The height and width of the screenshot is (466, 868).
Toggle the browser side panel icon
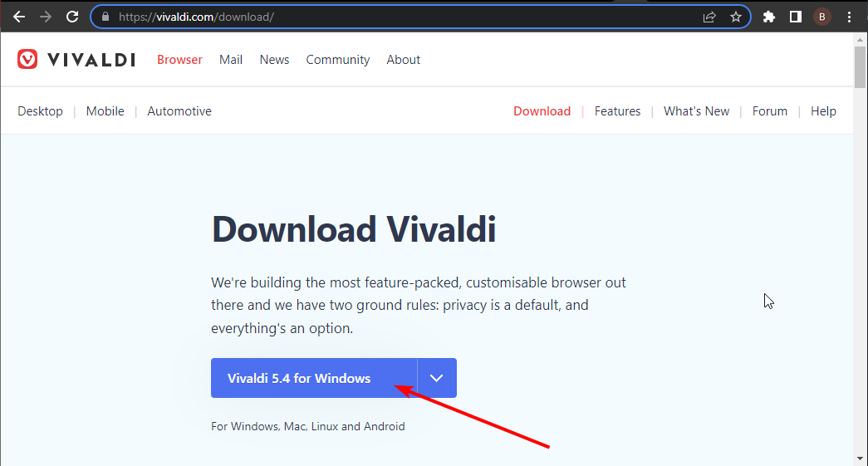[x=796, y=17]
